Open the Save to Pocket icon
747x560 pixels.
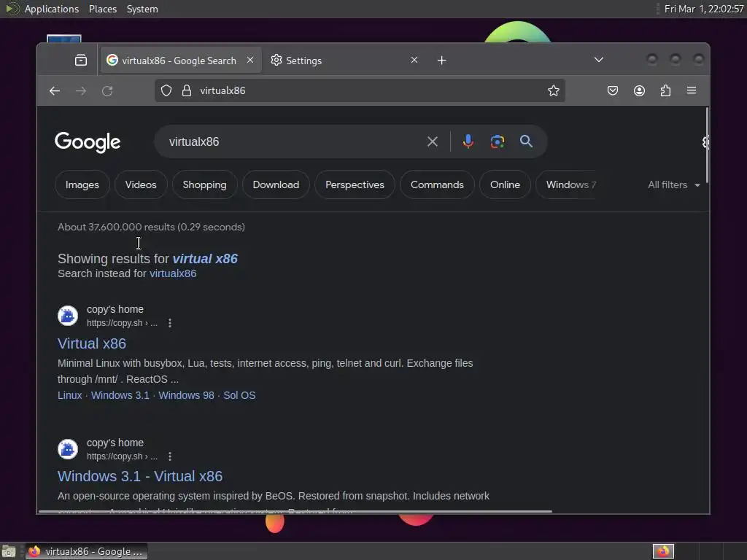pyautogui.click(x=613, y=90)
